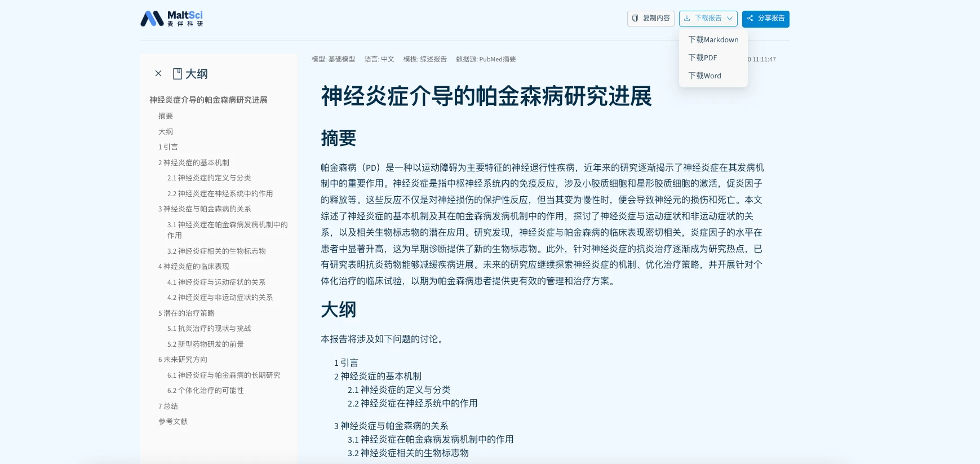Select 6.1 神经炎症与帕金森病的长期研究 in sidebar
Screen dimensions: 980x464
[224, 375]
